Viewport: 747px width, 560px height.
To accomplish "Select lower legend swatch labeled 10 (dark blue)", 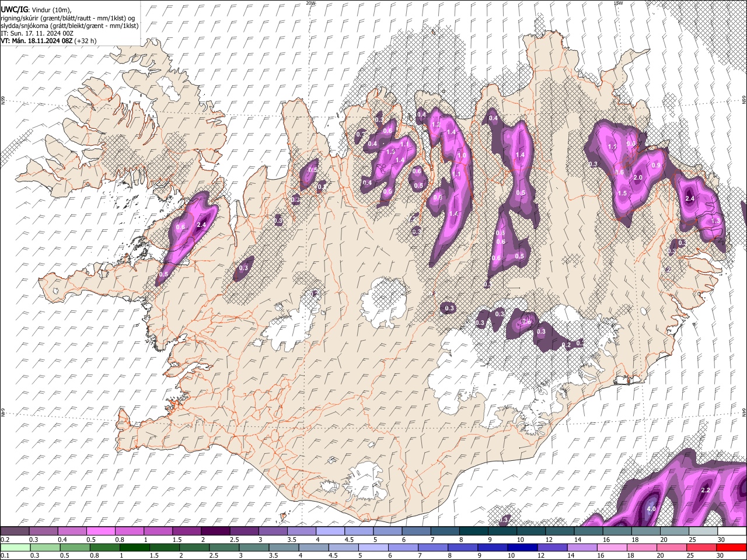I will [523, 547].
